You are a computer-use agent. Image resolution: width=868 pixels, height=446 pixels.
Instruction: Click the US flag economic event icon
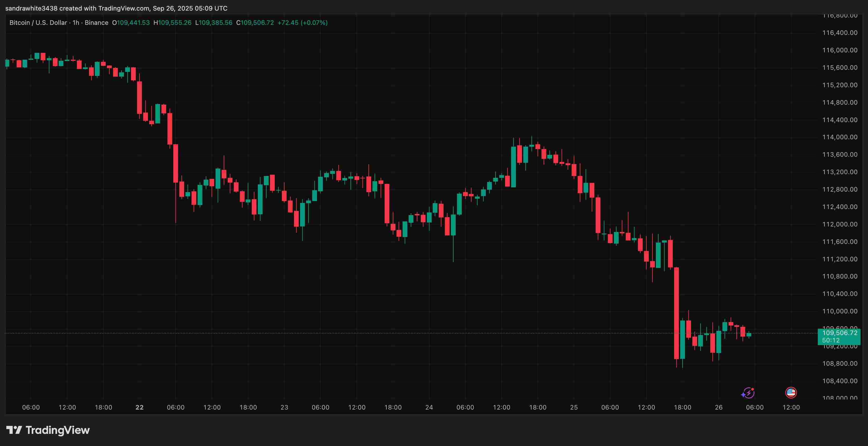pos(791,392)
